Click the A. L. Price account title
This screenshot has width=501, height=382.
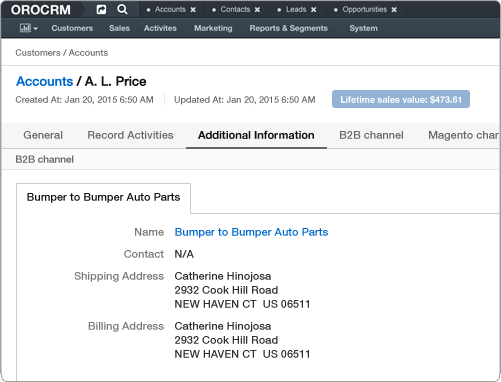click(x=116, y=81)
